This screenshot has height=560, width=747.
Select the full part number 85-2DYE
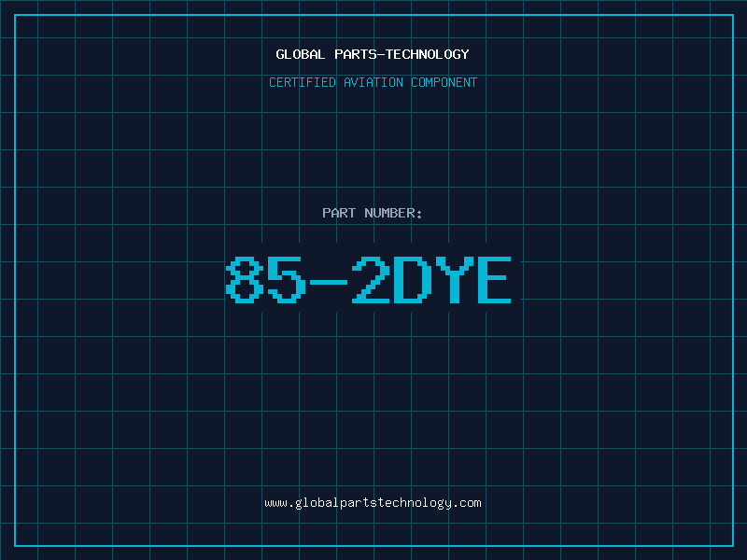tap(369, 281)
